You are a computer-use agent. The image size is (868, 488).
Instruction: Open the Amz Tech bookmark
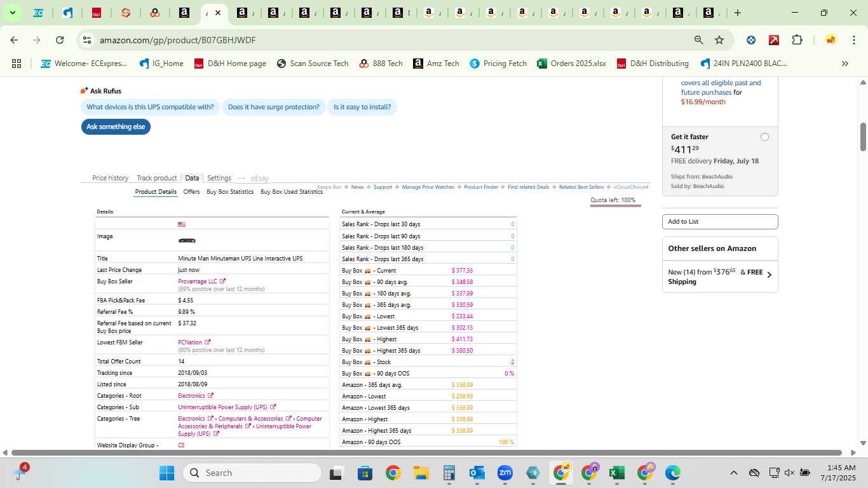click(x=436, y=64)
